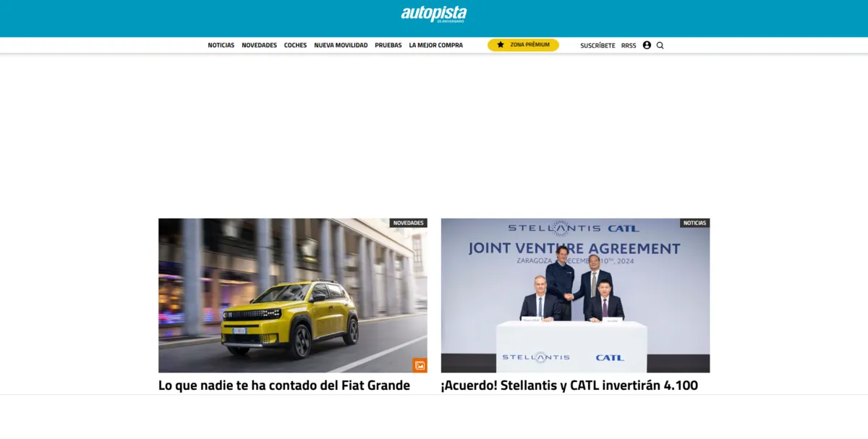
Task: Open the user account icon
Action: [x=647, y=45]
